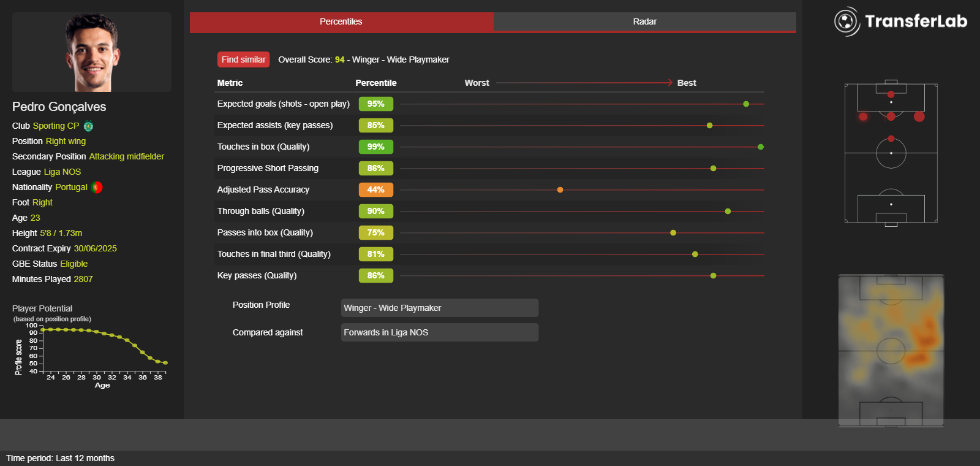Select the 'Through balls (Quality)' metric label
This screenshot has height=466, width=980.
[261, 212]
